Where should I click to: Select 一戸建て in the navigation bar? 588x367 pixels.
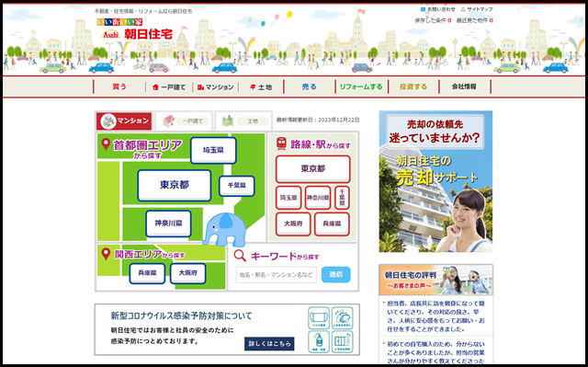coord(169,87)
